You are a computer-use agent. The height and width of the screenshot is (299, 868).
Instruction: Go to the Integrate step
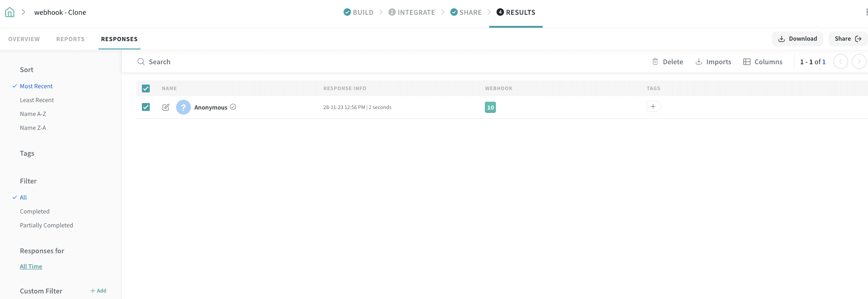coord(412,12)
